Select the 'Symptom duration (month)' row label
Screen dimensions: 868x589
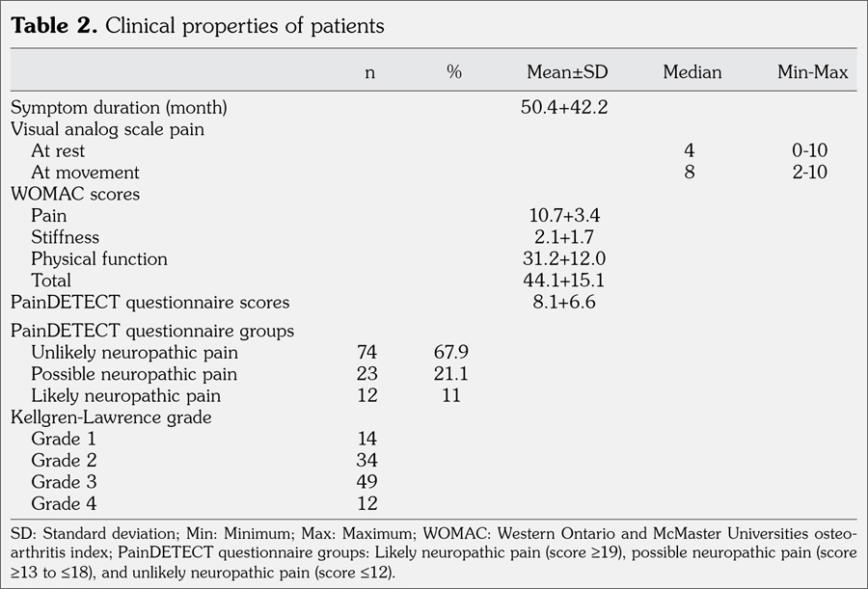[x=120, y=107]
